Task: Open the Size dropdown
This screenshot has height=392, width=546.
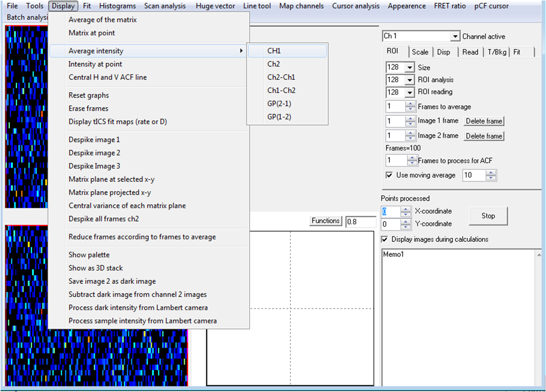Action: 409,68
